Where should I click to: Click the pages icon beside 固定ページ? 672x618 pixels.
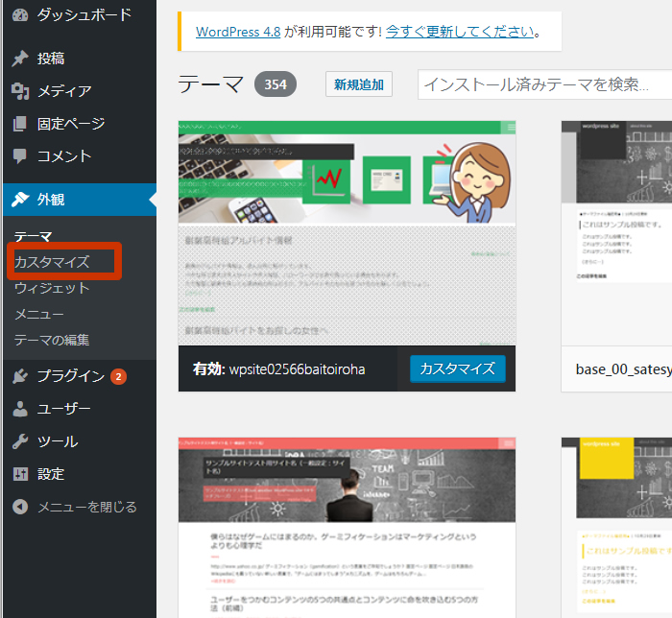[x=20, y=124]
